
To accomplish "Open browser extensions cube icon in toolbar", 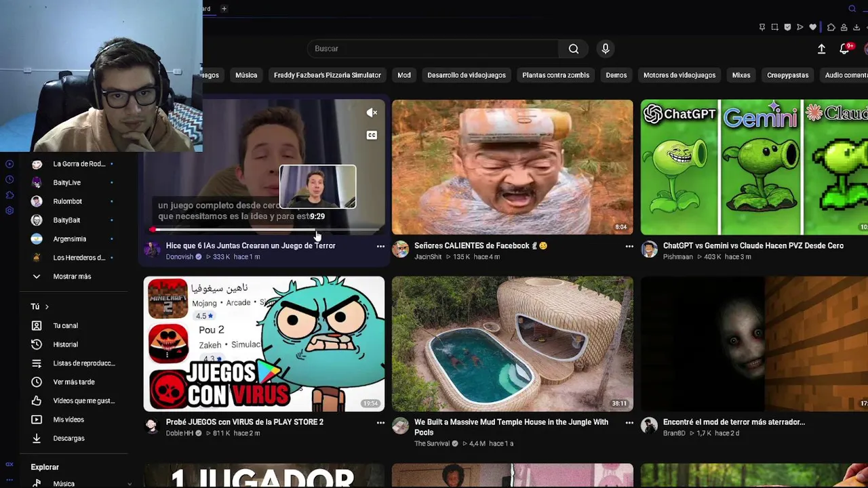I will (831, 27).
